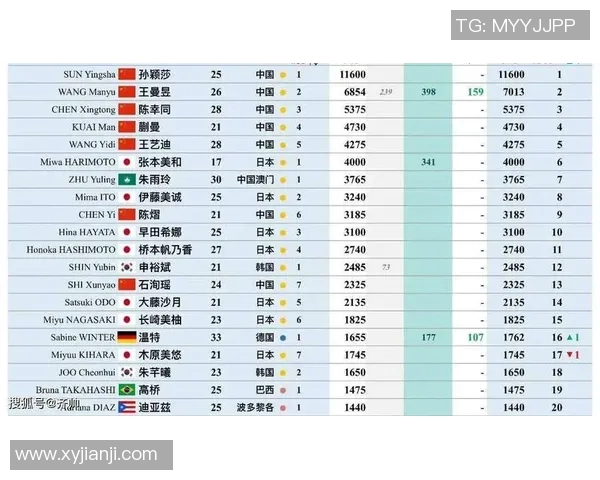Viewport: 600px width, 480px height.
Task: Click the Germany flag next to Sabine WINTER
Action: (x=127, y=337)
